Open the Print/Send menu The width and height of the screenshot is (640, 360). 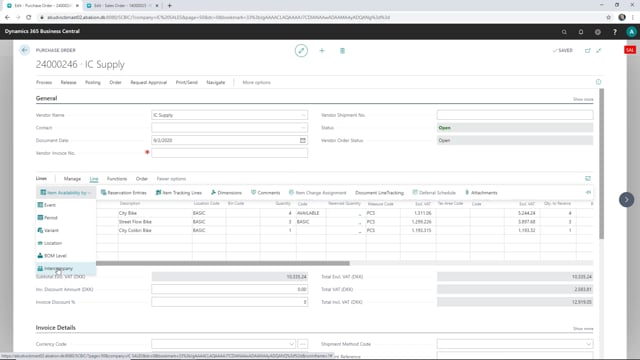(187, 82)
